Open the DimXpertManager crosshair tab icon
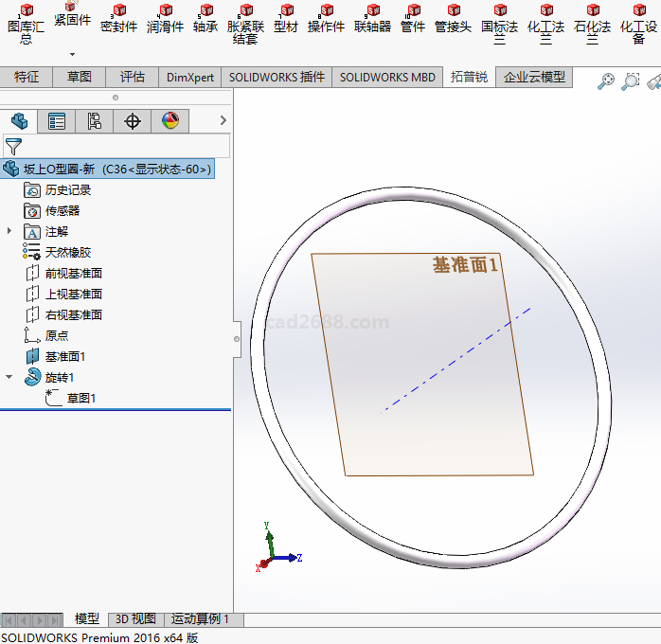The width and height of the screenshot is (661, 644). pyautogui.click(x=133, y=120)
